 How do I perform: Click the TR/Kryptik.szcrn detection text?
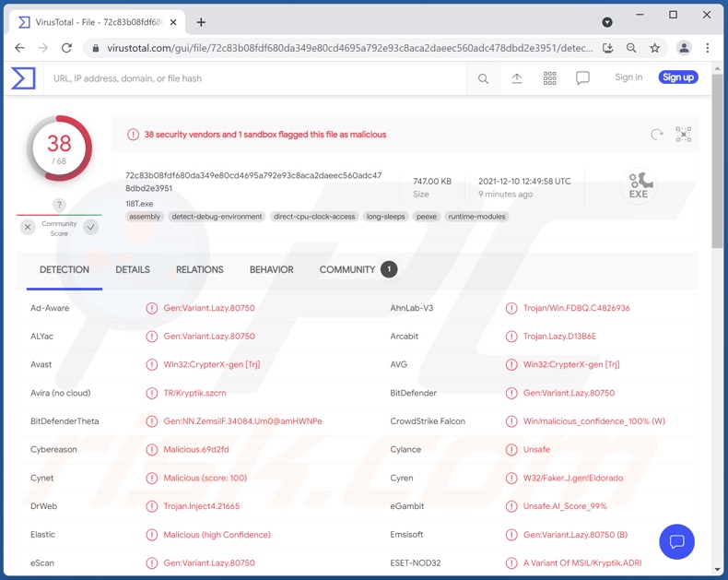[x=194, y=393]
